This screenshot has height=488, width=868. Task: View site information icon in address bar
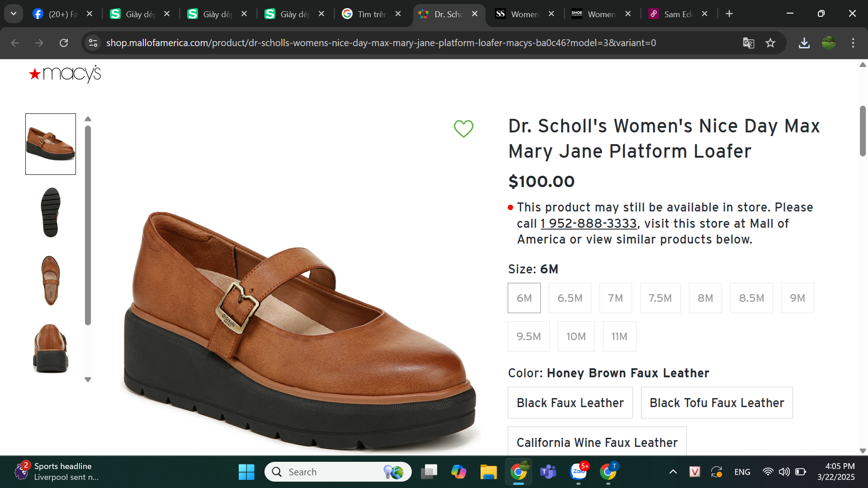coord(93,43)
